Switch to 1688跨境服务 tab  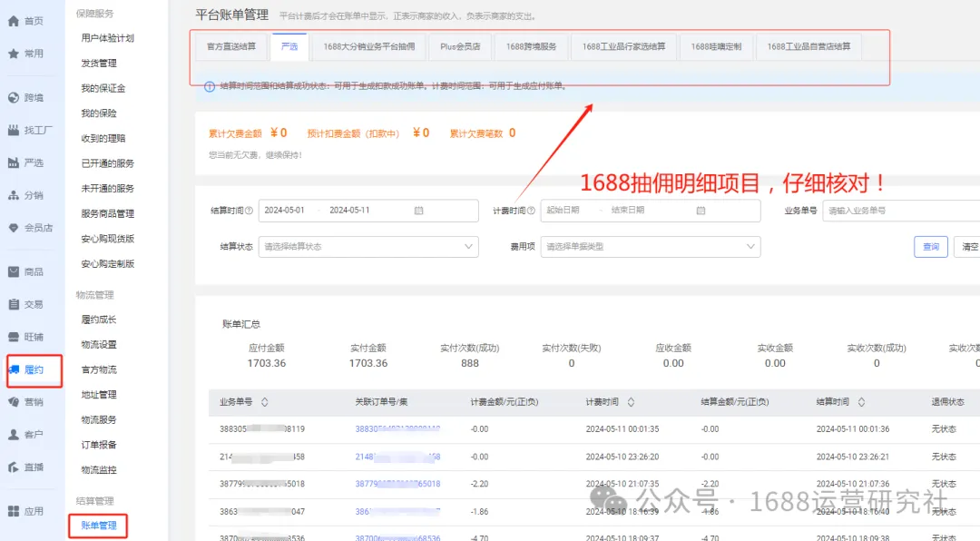coord(531,47)
